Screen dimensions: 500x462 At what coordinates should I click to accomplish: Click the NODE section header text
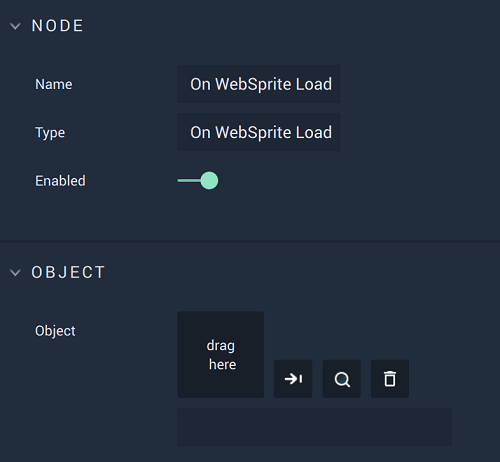[57, 26]
